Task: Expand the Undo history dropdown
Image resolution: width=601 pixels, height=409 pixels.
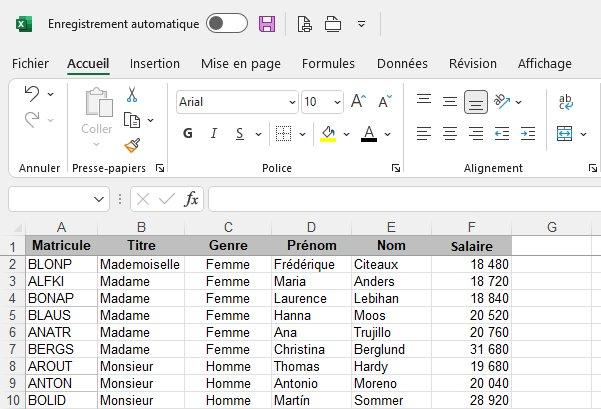Action: click(51, 94)
